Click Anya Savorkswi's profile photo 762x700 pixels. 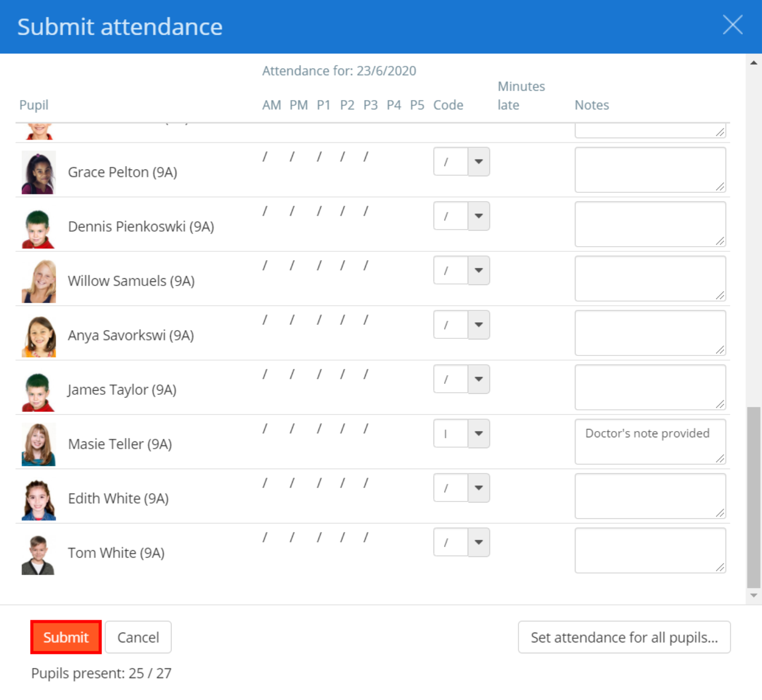click(x=38, y=335)
